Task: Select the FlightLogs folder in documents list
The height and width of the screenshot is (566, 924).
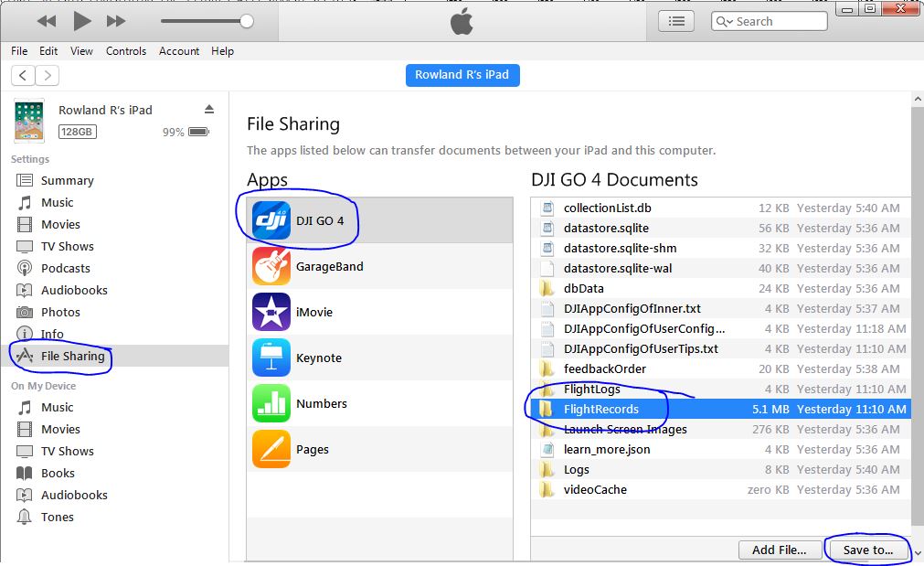Action: click(591, 389)
